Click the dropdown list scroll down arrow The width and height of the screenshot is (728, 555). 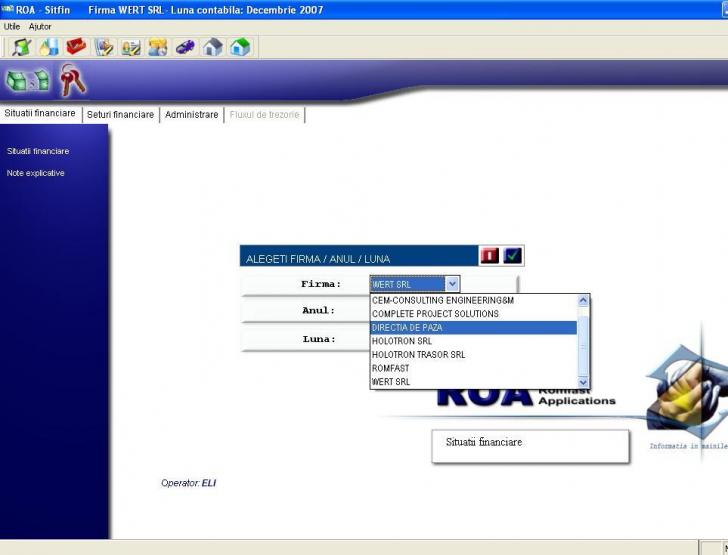[x=583, y=382]
